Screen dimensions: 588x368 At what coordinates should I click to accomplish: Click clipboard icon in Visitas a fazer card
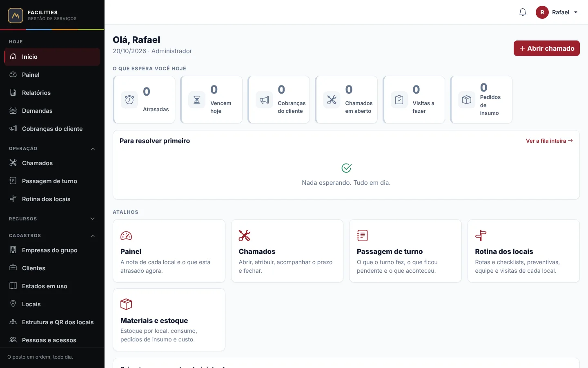(x=399, y=100)
